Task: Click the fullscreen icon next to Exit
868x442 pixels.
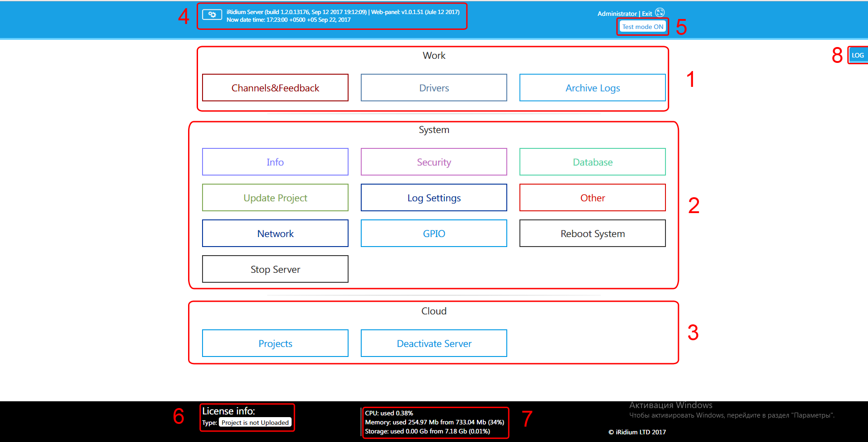Action: [x=660, y=12]
